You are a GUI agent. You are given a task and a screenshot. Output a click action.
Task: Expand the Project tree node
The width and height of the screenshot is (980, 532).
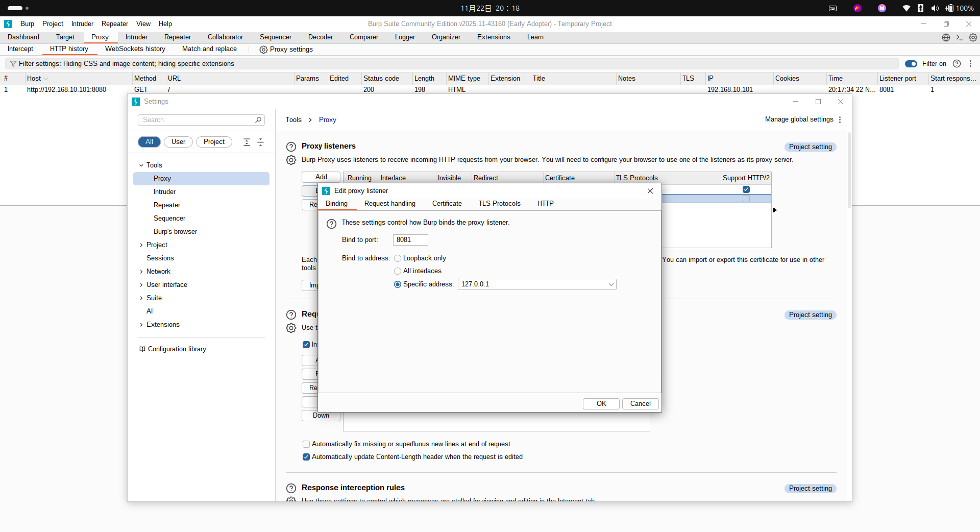[x=141, y=245]
